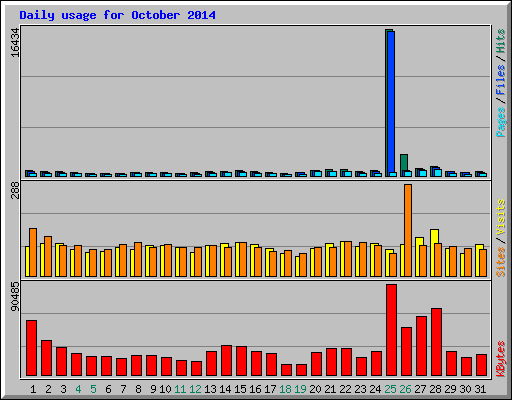Click green day label 11
The image size is (512, 400).
pyautogui.click(x=180, y=389)
